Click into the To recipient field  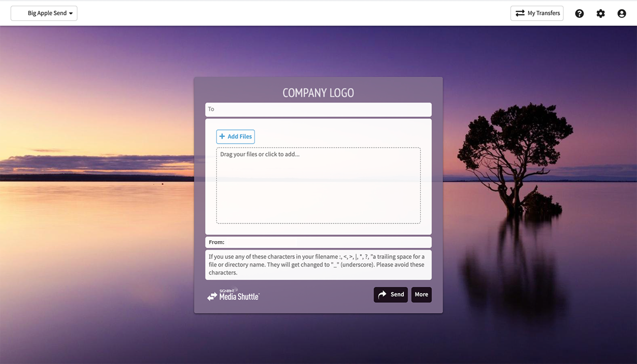(x=318, y=109)
